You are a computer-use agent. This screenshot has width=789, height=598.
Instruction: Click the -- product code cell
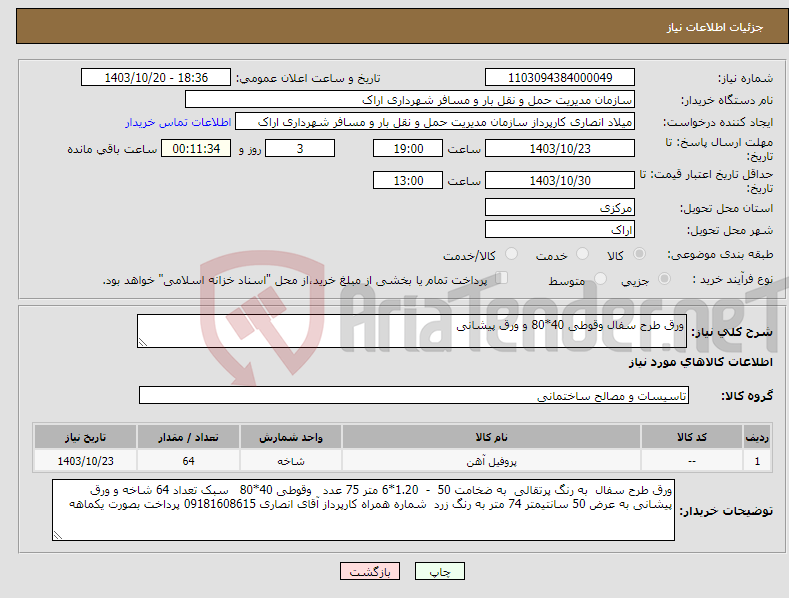[x=692, y=461]
